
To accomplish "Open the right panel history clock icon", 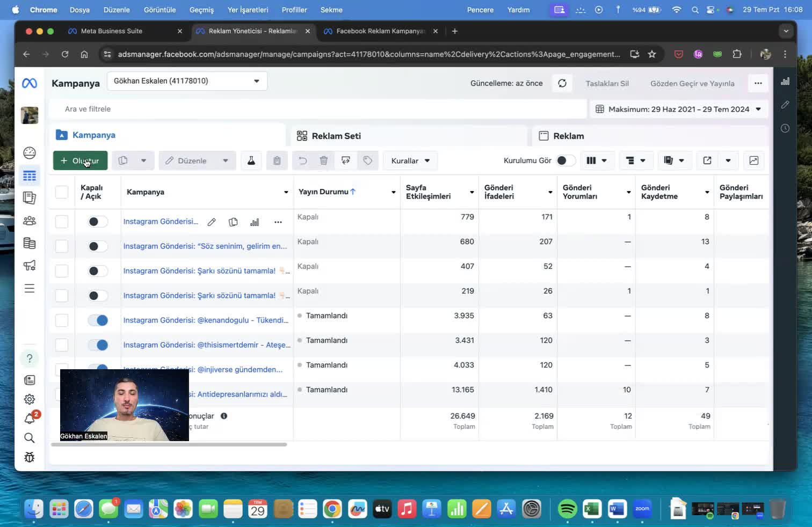I will click(785, 128).
